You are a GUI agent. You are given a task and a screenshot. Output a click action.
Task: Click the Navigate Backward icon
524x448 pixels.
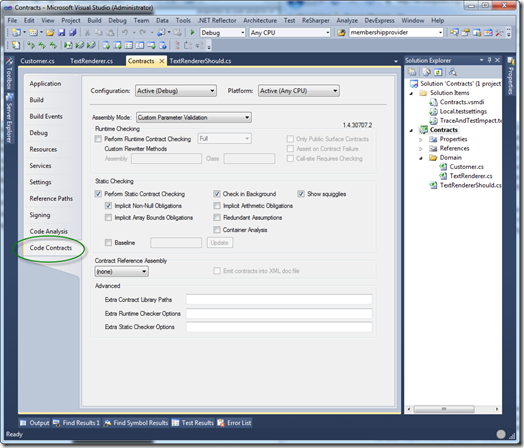point(161,32)
